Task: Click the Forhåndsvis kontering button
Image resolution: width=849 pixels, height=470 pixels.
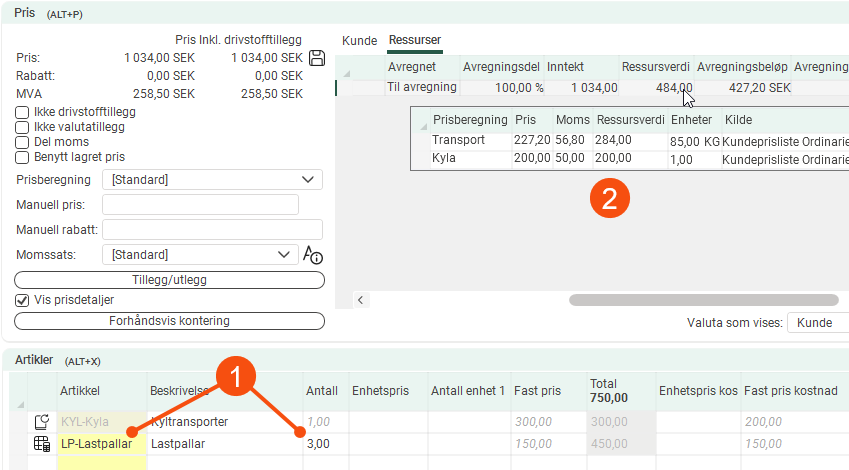Action: coord(169,321)
